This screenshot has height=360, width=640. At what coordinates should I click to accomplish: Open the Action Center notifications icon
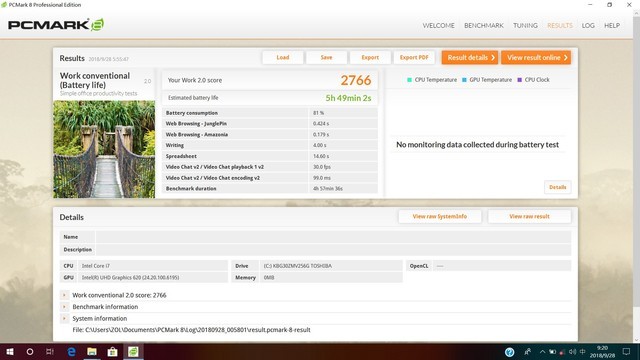pyautogui.click(x=626, y=352)
